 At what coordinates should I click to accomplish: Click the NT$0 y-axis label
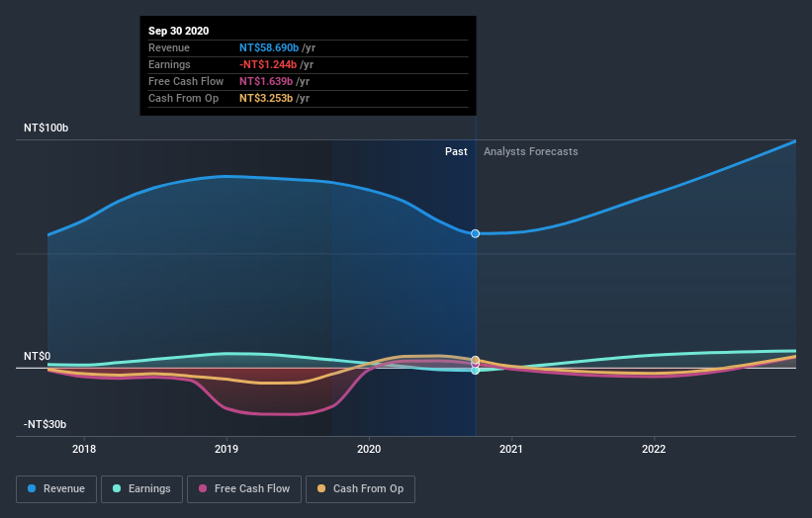tap(38, 356)
